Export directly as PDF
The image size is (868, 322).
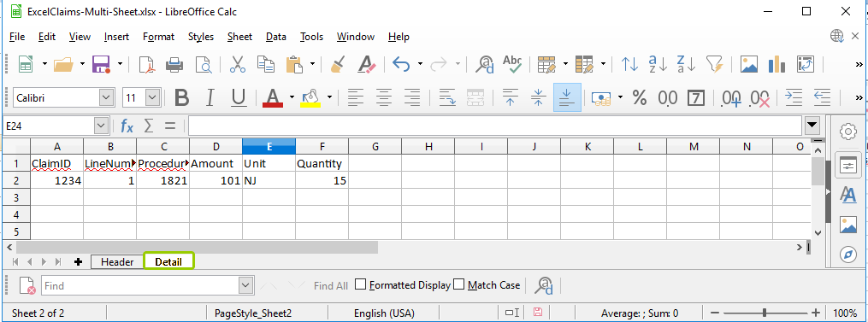tap(147, 64)
